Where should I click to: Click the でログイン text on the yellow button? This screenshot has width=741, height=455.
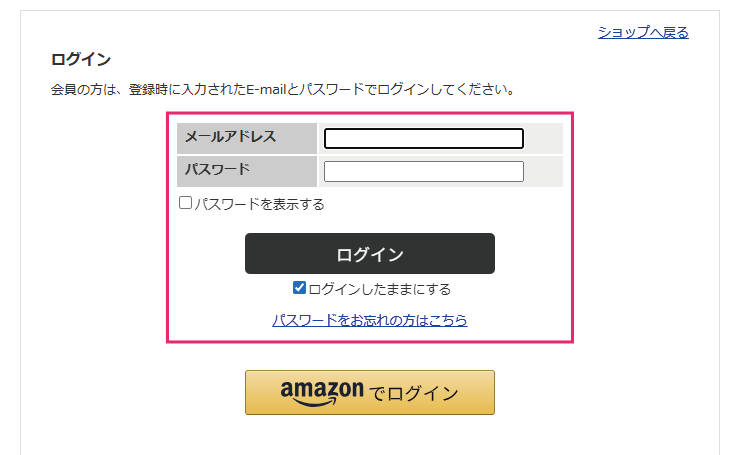pos(414,393)
